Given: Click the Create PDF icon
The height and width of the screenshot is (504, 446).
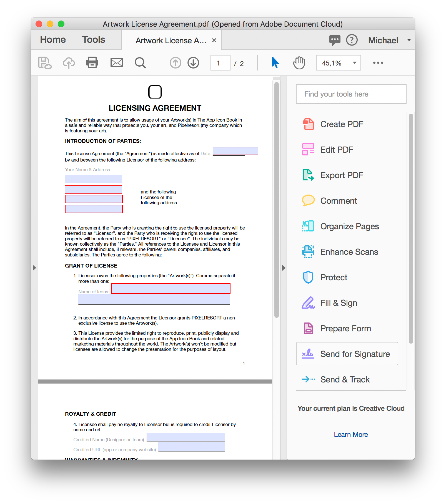Looking at the screenshot, I should coord(308,124).
